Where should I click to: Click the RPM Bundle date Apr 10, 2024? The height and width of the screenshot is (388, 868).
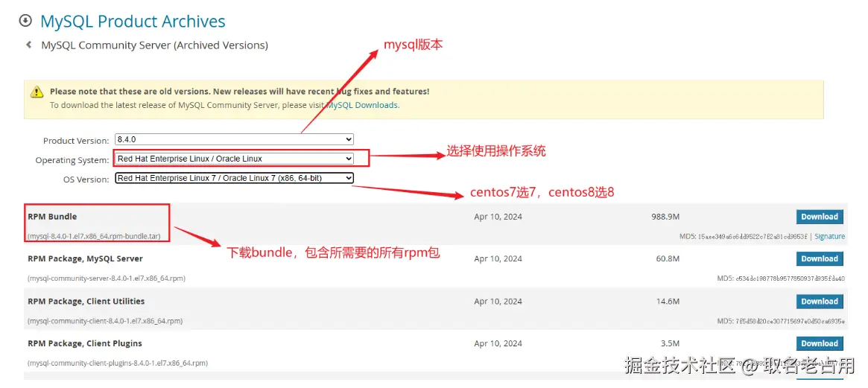(498, 217)
